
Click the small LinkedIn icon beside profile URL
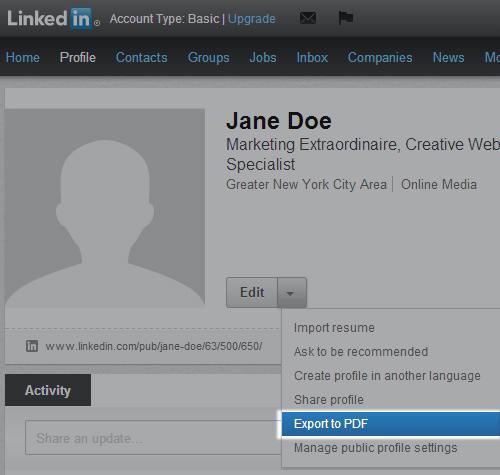32,346
